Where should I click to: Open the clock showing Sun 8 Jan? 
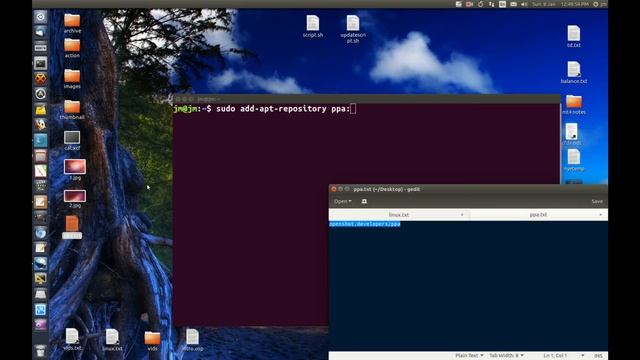pyautogui.click(x=560, y=4)
